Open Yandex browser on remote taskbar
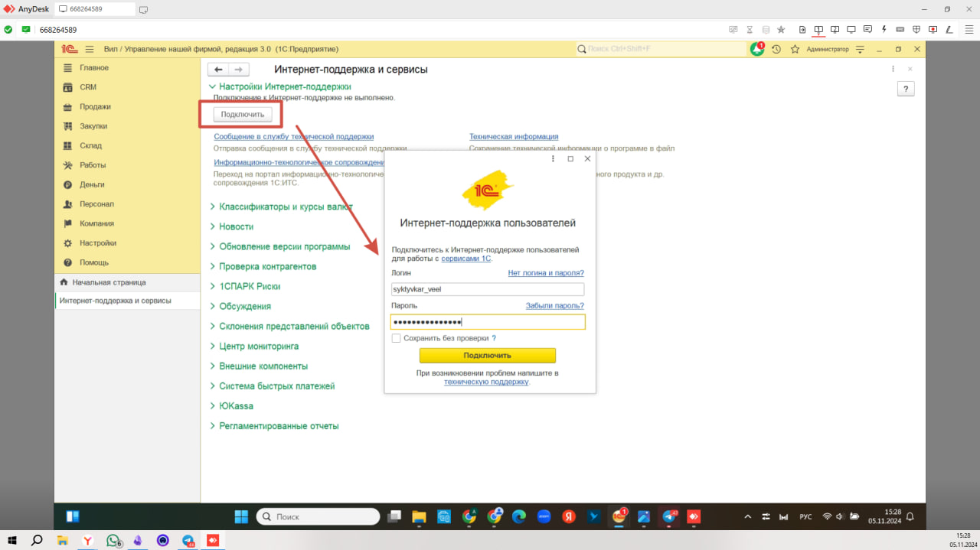Image resolution: width=980 pixels, height=550 pixels. (569, 516)
